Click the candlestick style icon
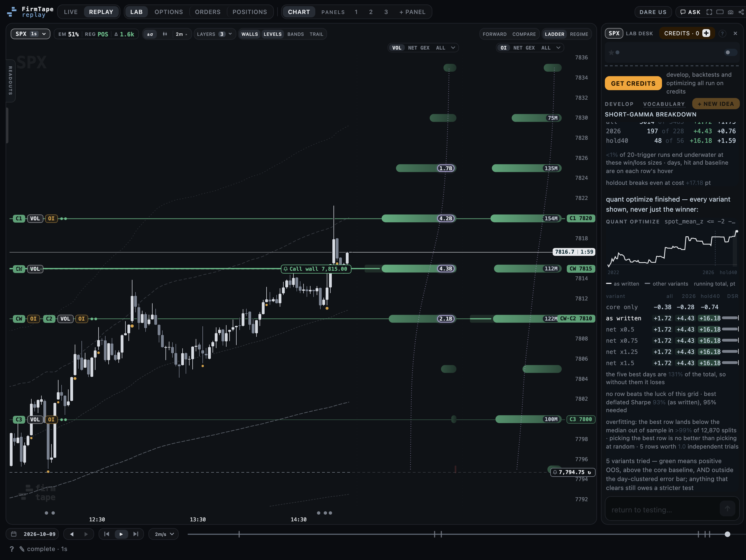Image resolution: width=746 pixels, height=560 pixels. 165,34
